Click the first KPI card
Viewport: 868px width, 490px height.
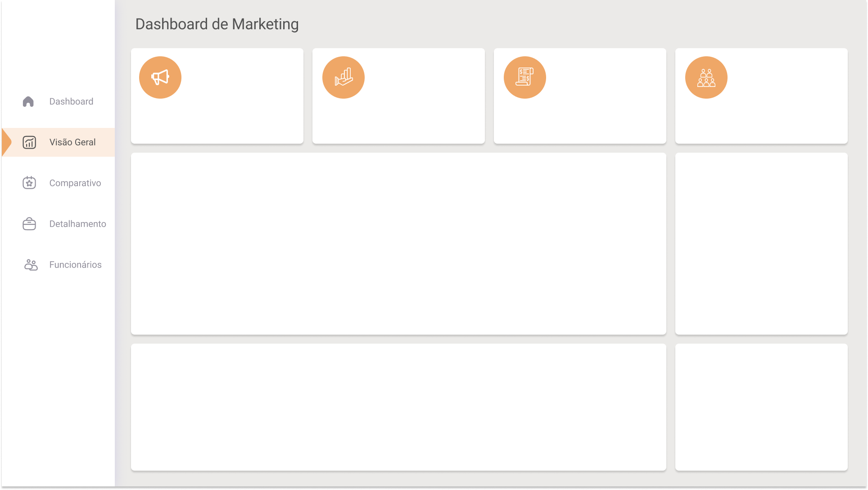217,96
